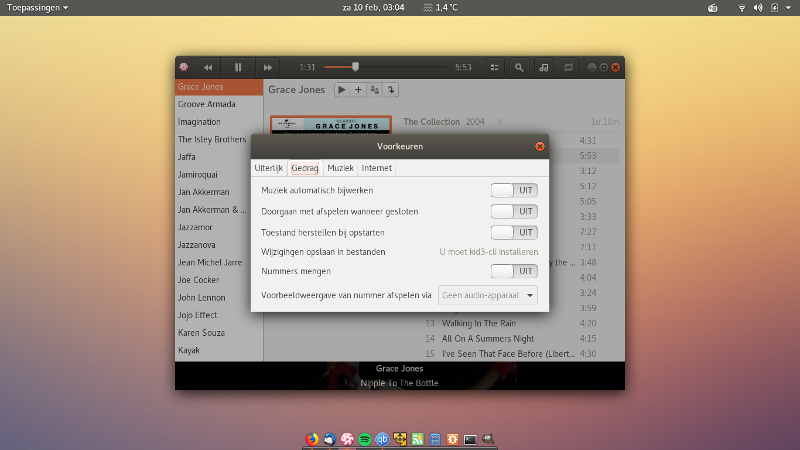
Task: Open the Jojo Effect artist
Action: pyautogui.click(x=219, y=315)
